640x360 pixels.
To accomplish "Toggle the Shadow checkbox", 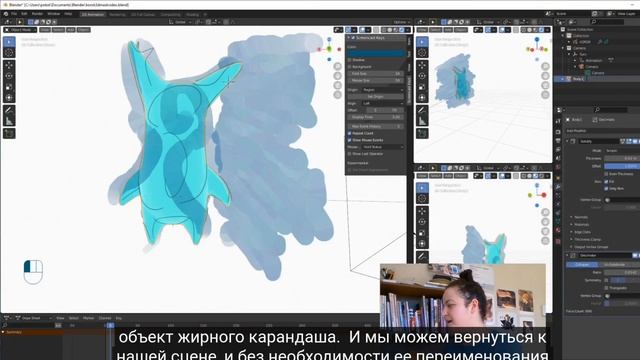I will tap(349, 60).
